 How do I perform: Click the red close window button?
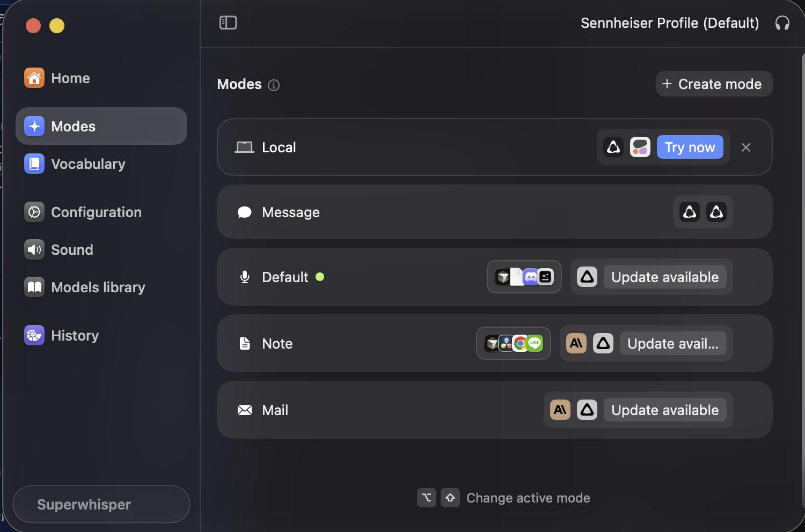click(33, 26)
